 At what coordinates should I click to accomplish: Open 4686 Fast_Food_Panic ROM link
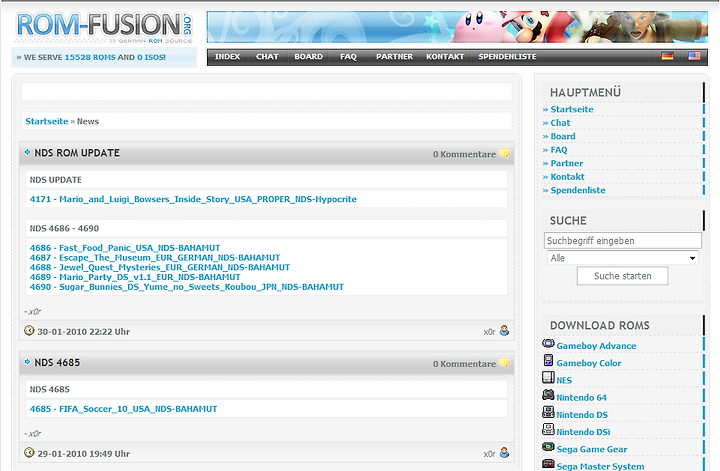click(125, 247)
